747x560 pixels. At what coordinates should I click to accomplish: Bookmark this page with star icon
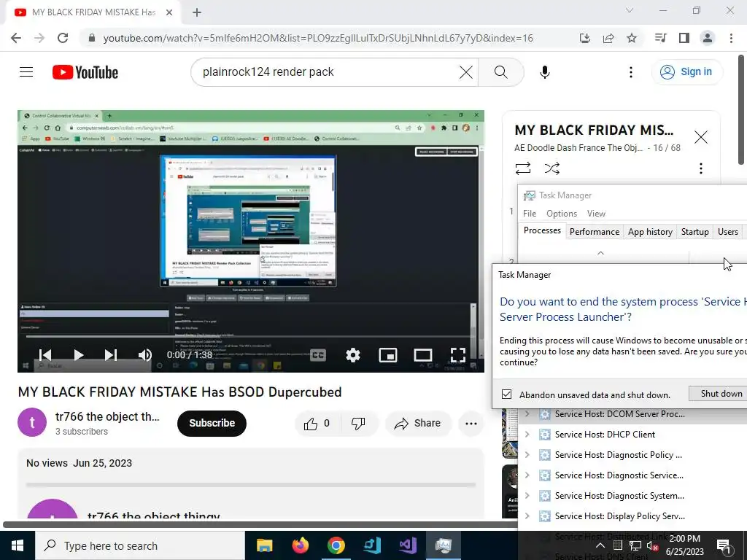[x=631, y=38]
